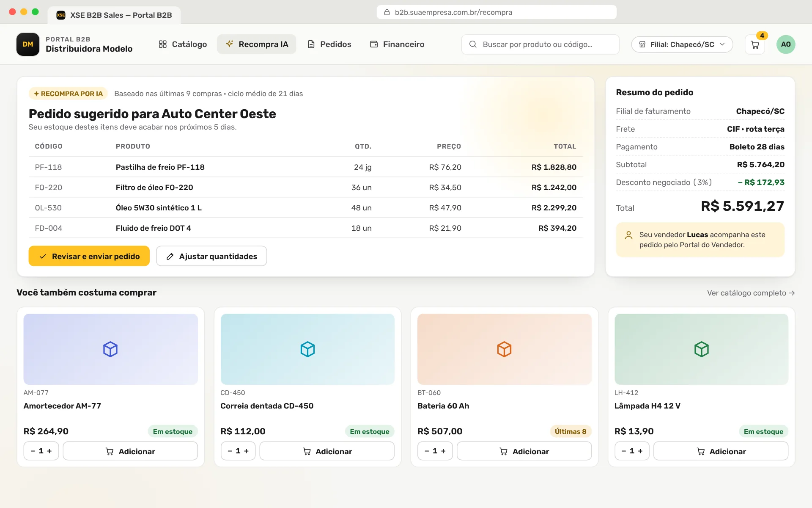812x508 pixels.
Task: Add Correia dentada CD-450 to cart
Action: pyautogui.click(x=327, y=451)
